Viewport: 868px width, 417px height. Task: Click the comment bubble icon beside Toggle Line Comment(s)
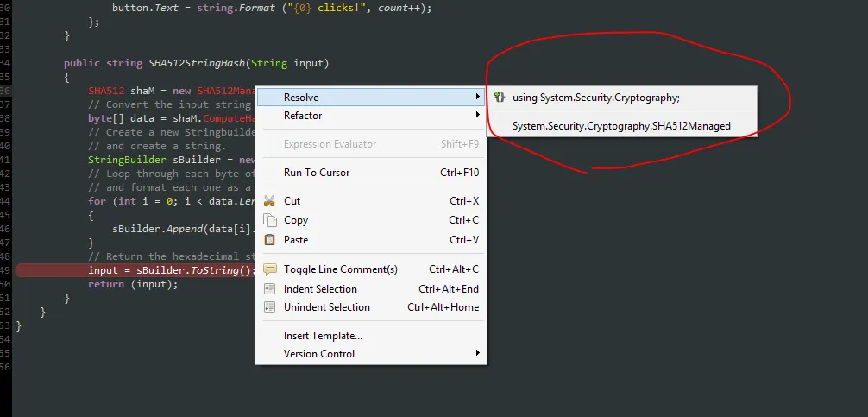[269, 269]
